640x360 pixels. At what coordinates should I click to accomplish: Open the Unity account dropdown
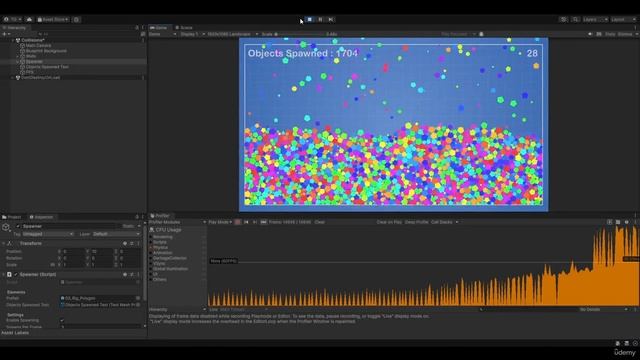[12, 19]
